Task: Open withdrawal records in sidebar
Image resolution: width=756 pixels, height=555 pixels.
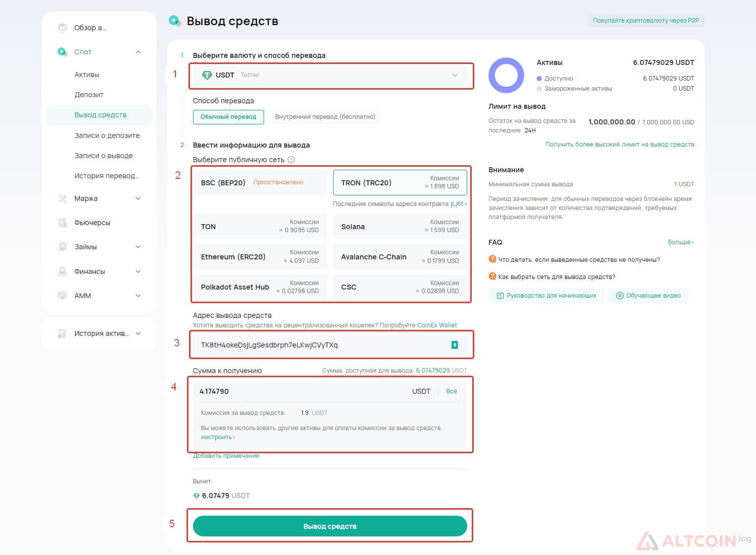Action: point(103,156)
